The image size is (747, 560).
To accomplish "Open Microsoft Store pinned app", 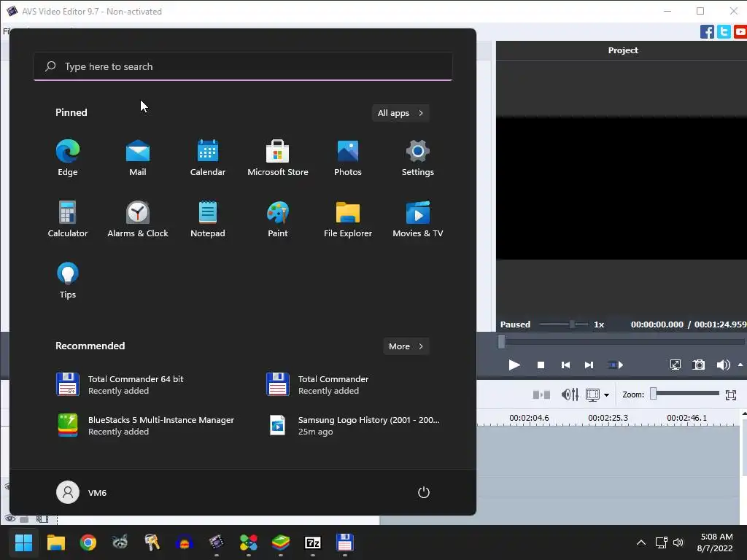I will coord(278,158).
